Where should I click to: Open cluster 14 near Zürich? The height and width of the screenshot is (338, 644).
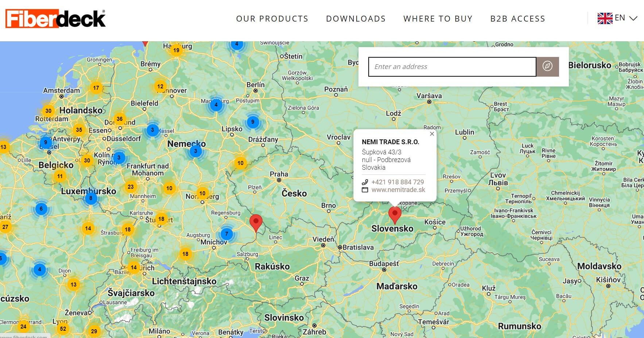[x=134, y=267]
